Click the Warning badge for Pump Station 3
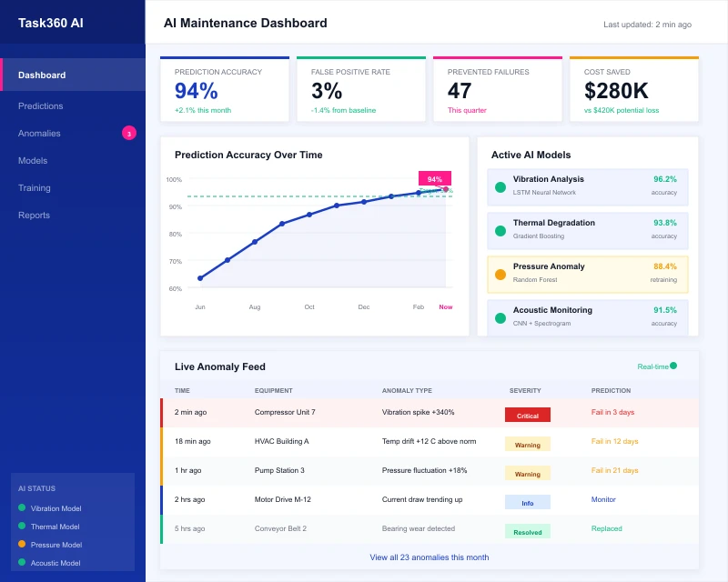Screen dimensions: 728x582 [528, 474]
